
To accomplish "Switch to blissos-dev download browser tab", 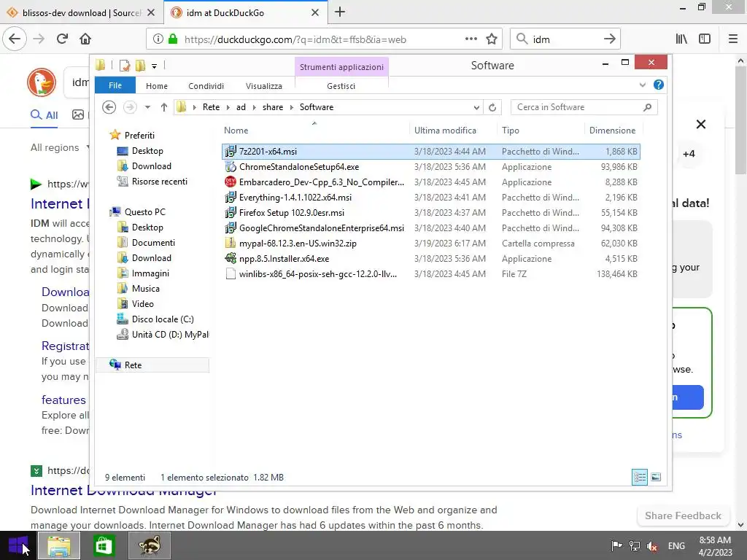I will [81, 12].
